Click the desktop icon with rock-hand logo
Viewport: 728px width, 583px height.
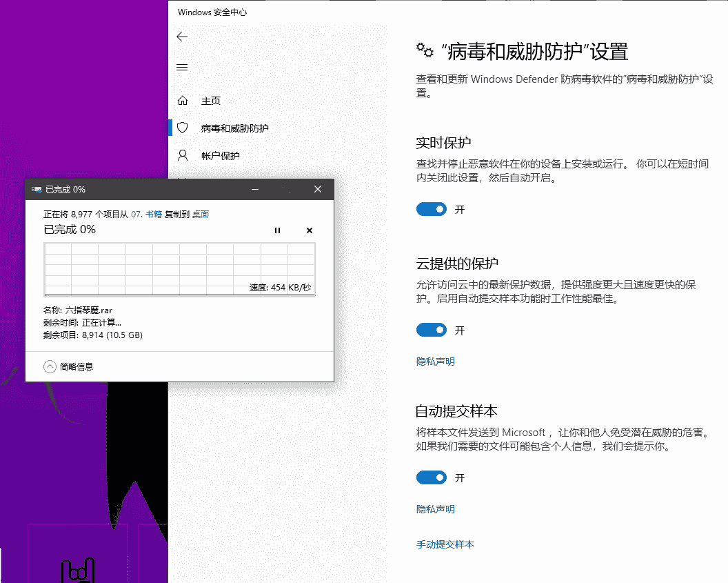78,571
